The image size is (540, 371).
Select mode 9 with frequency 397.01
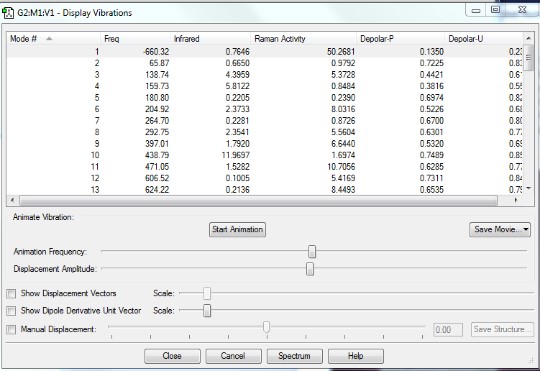point(264,144)
